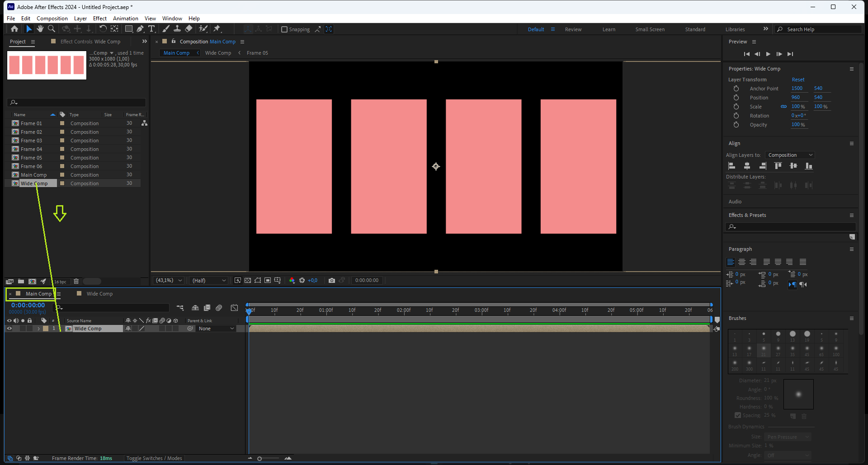The image size is (868, 465).
Task: Select the Hand tool in toolbar
Action: pyautogui.click(x=40, y=29)
